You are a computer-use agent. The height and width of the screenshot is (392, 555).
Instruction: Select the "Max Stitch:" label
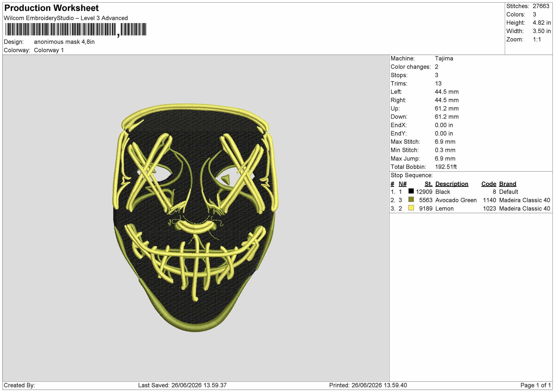[x=405, y=142]
